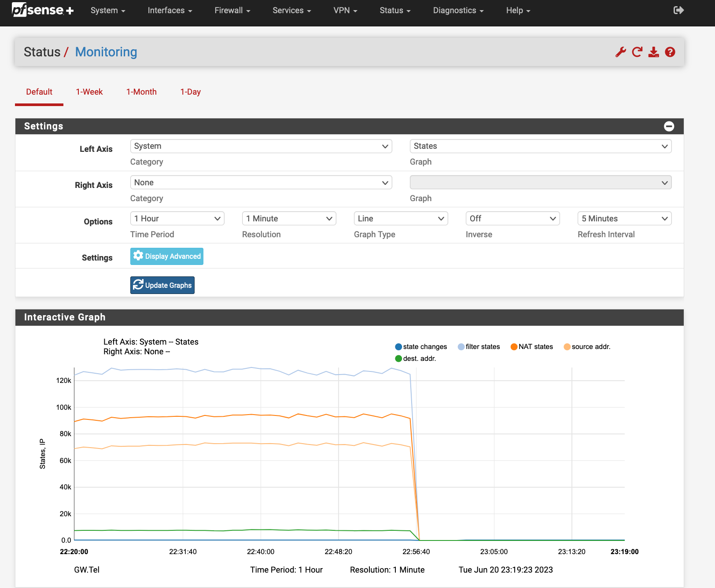
Task: Collapse the Settings panel with the minus icon
Action: coord(669,126)
